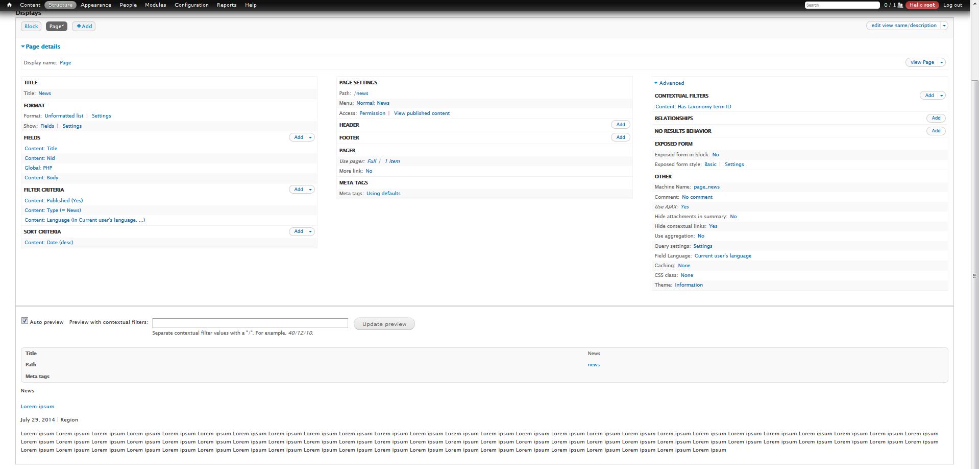Open the Fields Add dropdown arrow
This screenshot has height=469, width=980.
[x=310, y=137]
